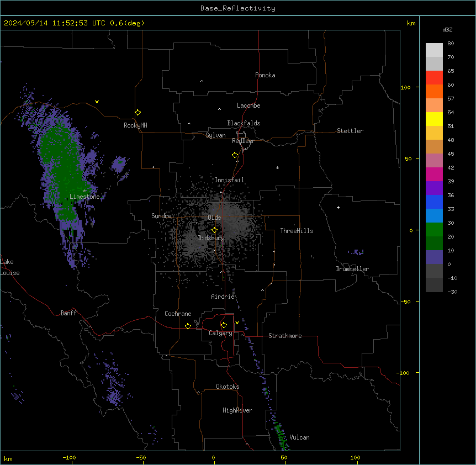Click the green echo streak west of Vulcan

tap(282, 436)
